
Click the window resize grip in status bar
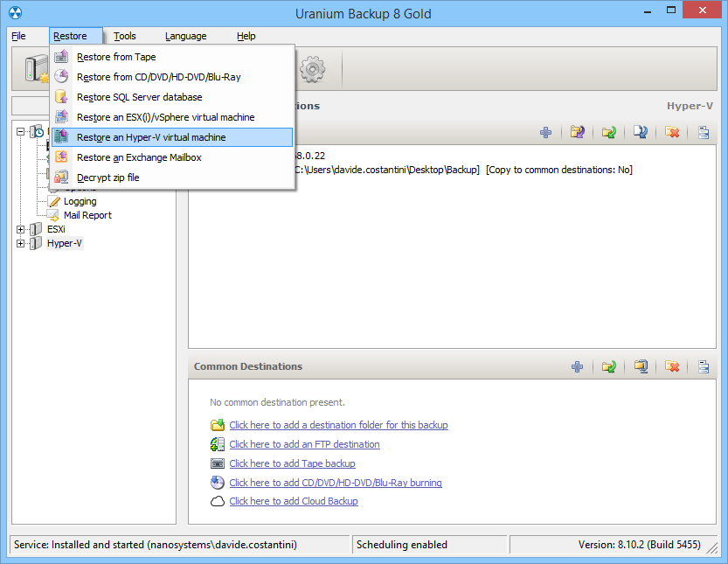point(712,548)
